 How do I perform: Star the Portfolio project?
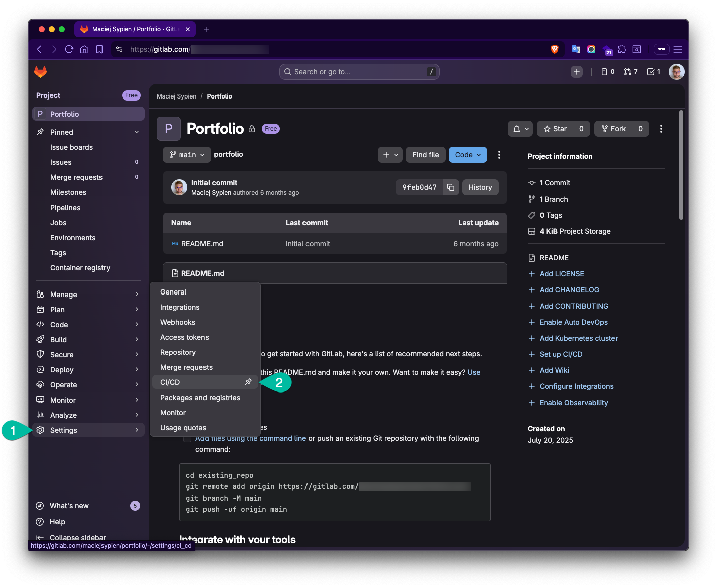pos(554,129)
